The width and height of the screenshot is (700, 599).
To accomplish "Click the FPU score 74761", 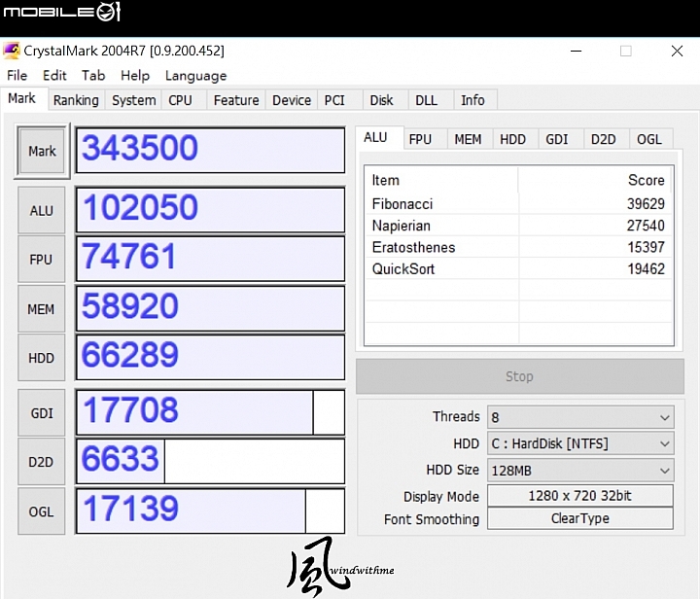I will tap(210, 260).
